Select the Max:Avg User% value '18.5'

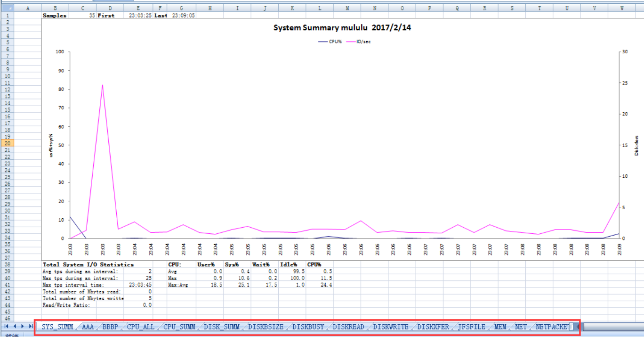pyautogui.click(x=209, y=285)
